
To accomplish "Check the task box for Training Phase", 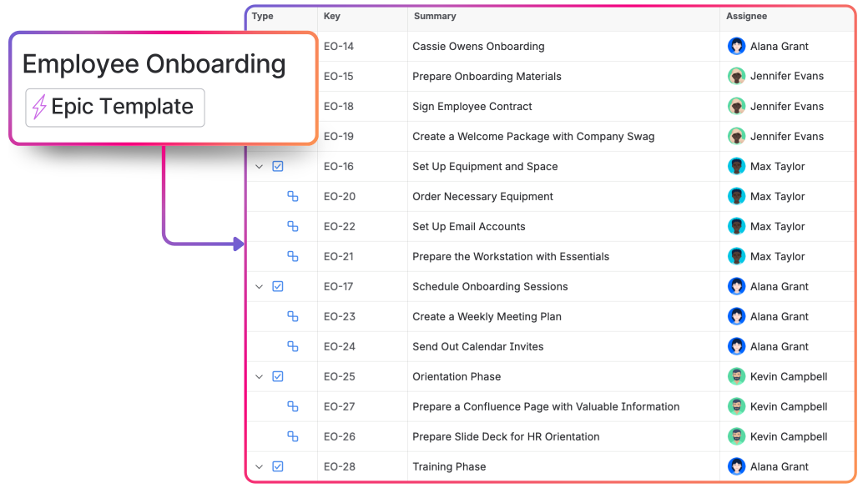I will pos(277,466).
